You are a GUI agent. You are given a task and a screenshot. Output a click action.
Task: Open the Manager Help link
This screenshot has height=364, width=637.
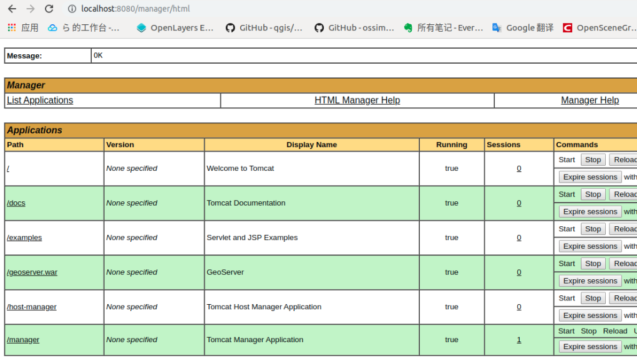tap(590, 100)
